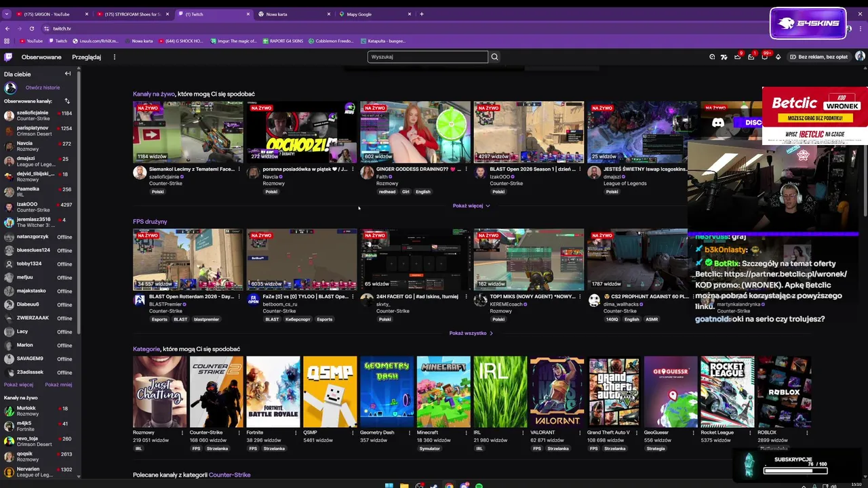Open the stylized 7 icon in Twitch header
Viewport: 868px width, 488px height.
click(x=724, y=57)
